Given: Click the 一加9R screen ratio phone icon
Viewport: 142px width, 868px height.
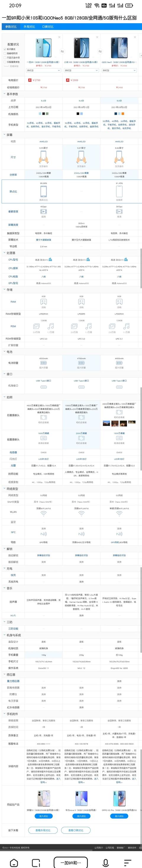Looking at the screenshot, I should pos(44,191).
